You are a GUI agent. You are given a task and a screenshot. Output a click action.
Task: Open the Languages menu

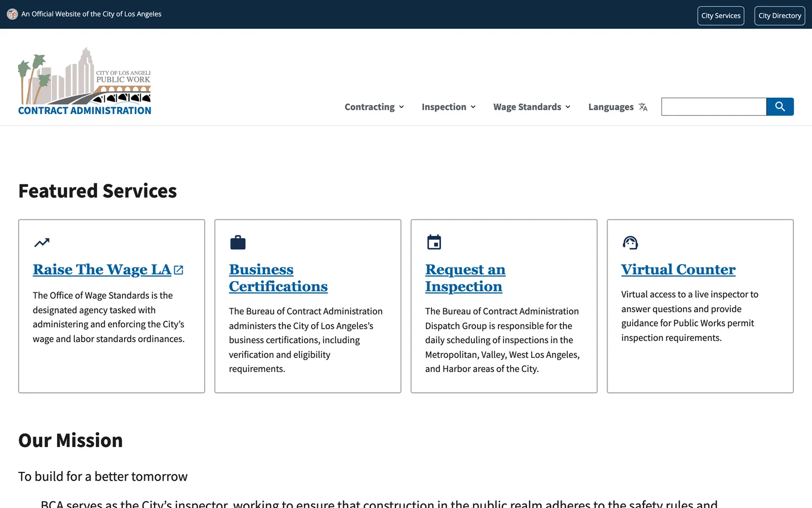(x=617, y=107)
